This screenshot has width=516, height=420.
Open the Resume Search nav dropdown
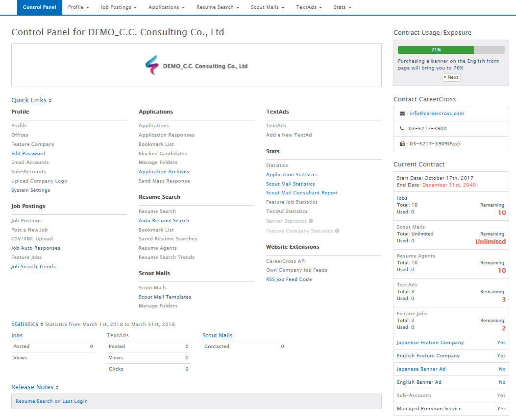218,7
